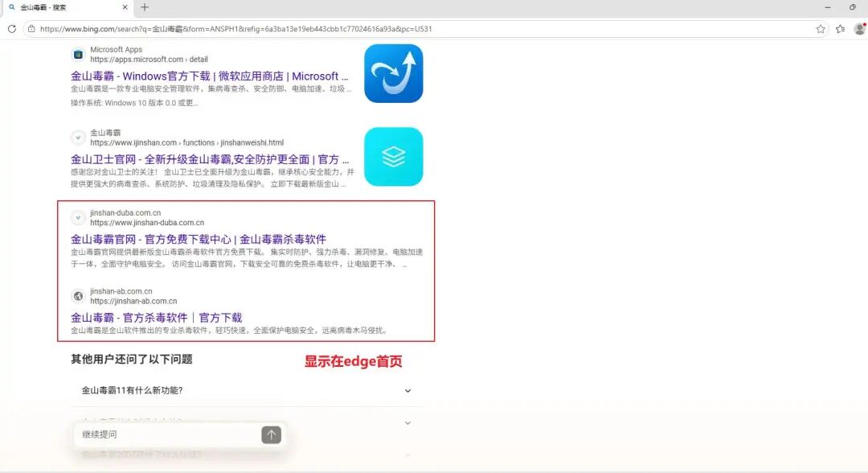Image resolution: width=868 pixels, height=473 pixels.
Task: Click URL https://apps.microsoft.com › detail
Action: click(149, 60)
